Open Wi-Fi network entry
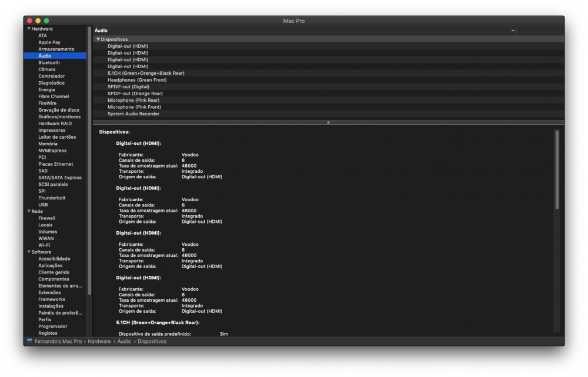Viewport: 588px width, 377px height. [x=44, y=245]
